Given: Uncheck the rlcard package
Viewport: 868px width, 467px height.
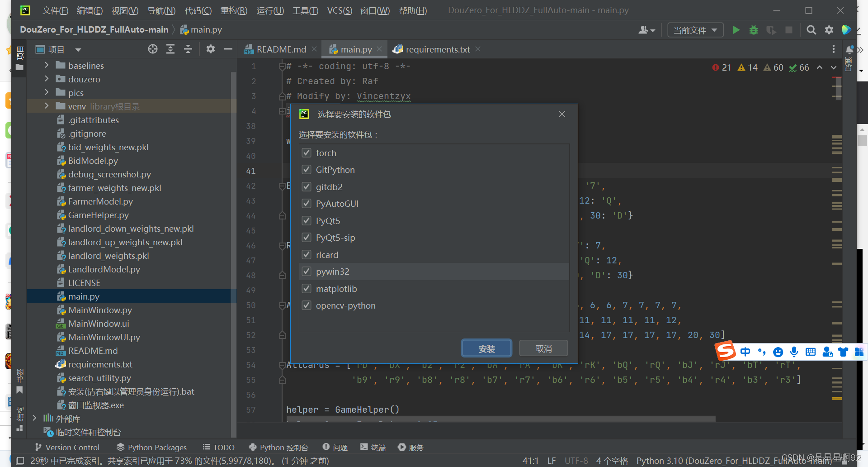Looking at the screenshot, I should pos(307,254).
